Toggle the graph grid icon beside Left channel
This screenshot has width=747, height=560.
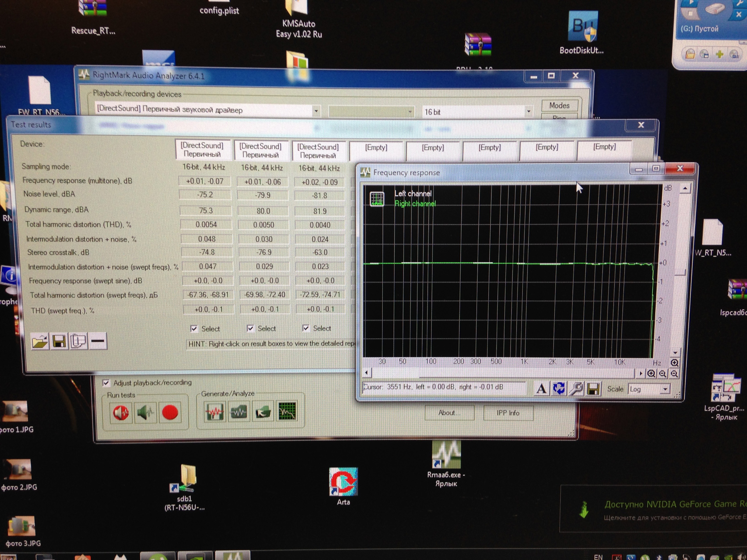pyautogui.click(x=377, y=199)
